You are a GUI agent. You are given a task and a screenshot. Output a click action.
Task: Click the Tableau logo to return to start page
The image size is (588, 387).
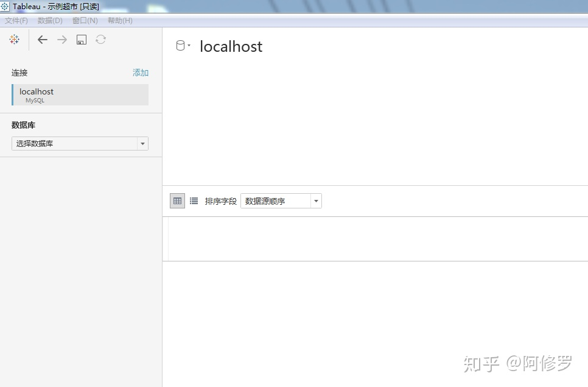point(14,39)
